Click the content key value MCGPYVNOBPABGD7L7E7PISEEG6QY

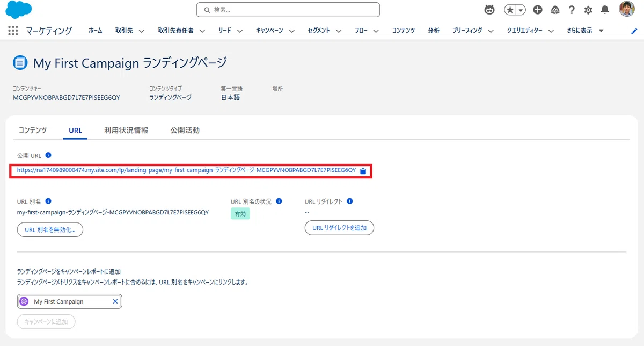[x=67, y=97]
